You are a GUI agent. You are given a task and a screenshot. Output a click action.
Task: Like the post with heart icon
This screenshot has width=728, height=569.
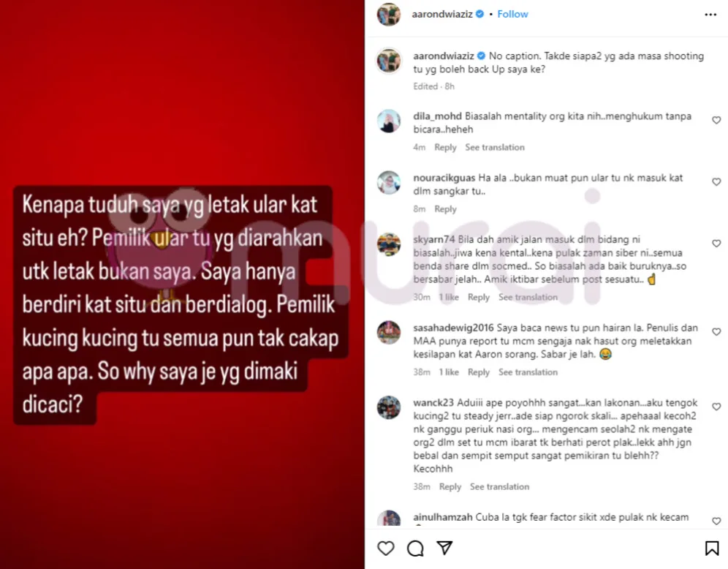[385, 548]
